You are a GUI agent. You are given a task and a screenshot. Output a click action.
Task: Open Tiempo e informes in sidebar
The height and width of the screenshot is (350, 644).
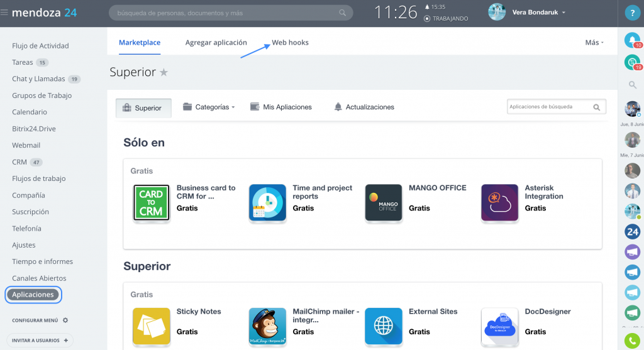tap(42, 261)
